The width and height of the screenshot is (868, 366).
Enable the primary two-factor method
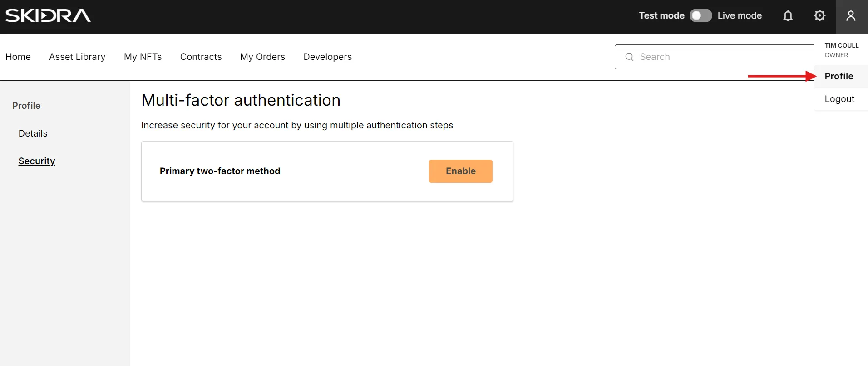point(461,171)
